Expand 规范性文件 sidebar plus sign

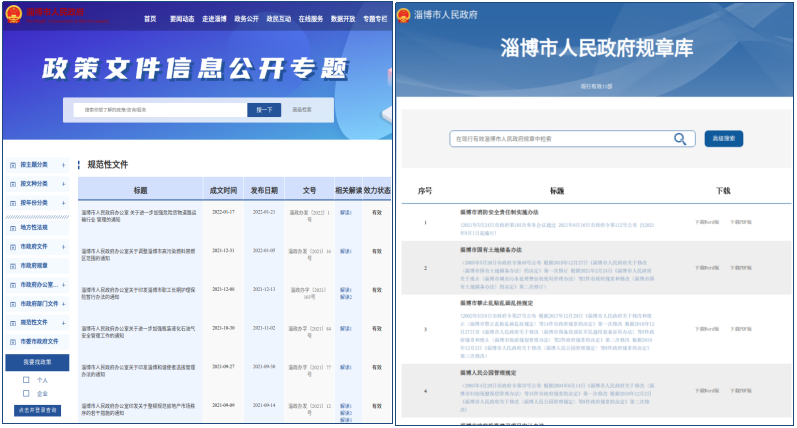pos(64,322)
